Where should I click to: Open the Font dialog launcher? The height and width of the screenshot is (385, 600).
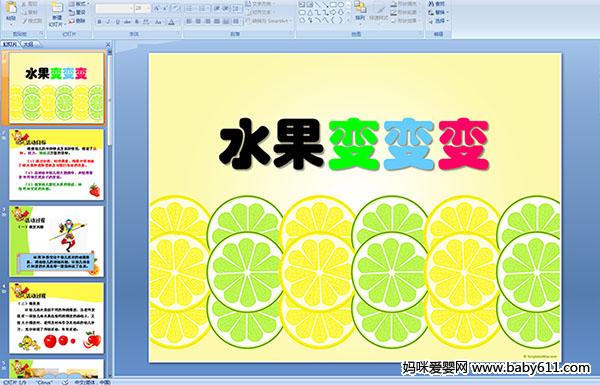click(178, 33)
